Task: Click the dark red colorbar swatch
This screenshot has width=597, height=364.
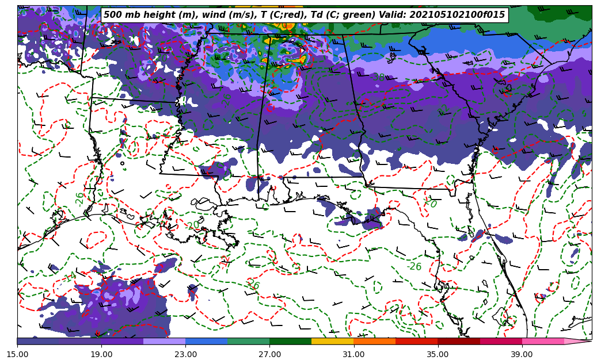Action: (x=459, y=341)
